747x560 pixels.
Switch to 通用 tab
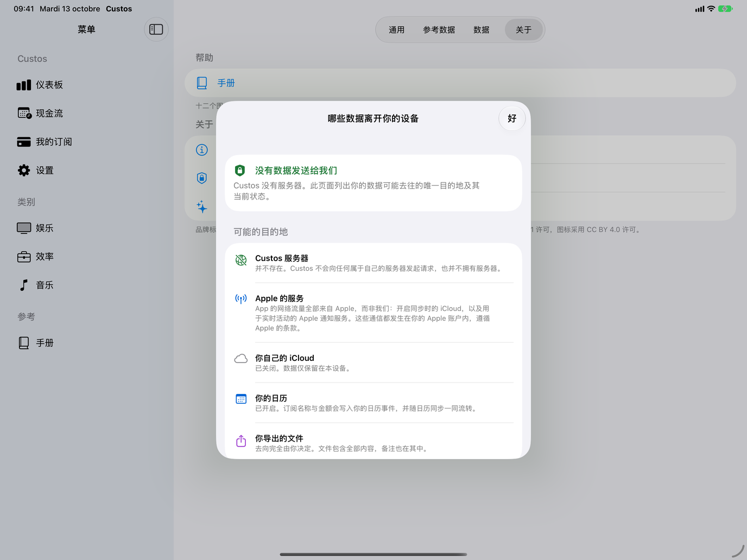tap(396, 30)
